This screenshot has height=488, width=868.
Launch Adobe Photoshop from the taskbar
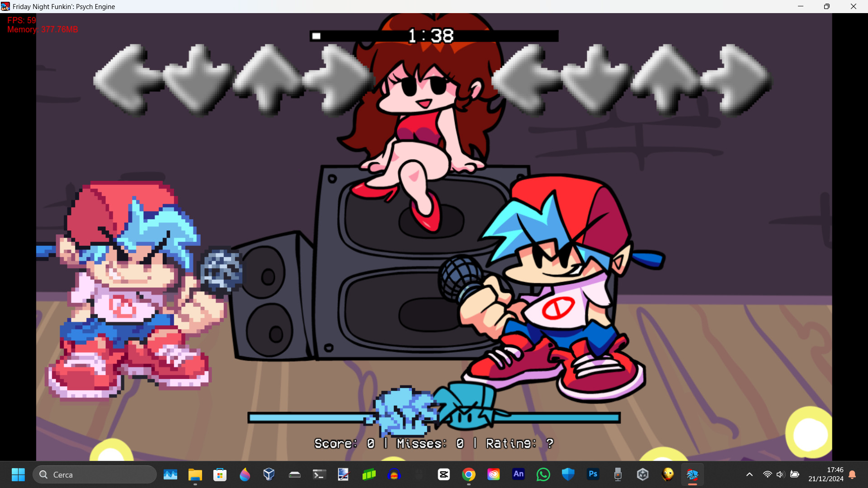tap(593, 474)
